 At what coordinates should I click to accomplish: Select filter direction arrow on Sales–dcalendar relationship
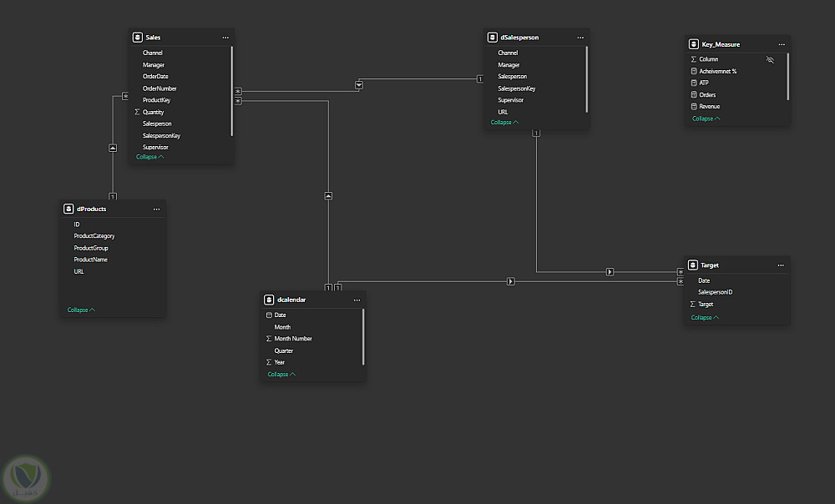pos(328,196)
